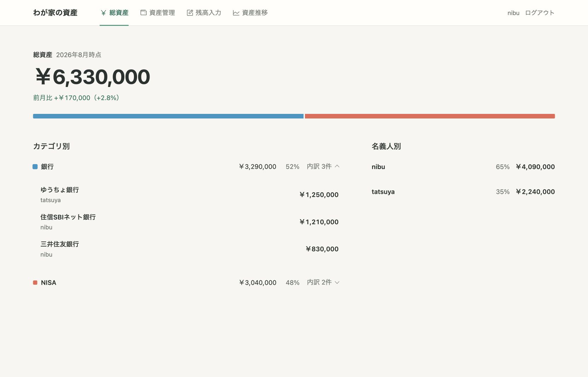Image resolution: width=588 pixels, height=377 pixels.
Task: Click the ¥3,290,000 銀行 total
Action: pyautogui.click(x=258, y=167)
